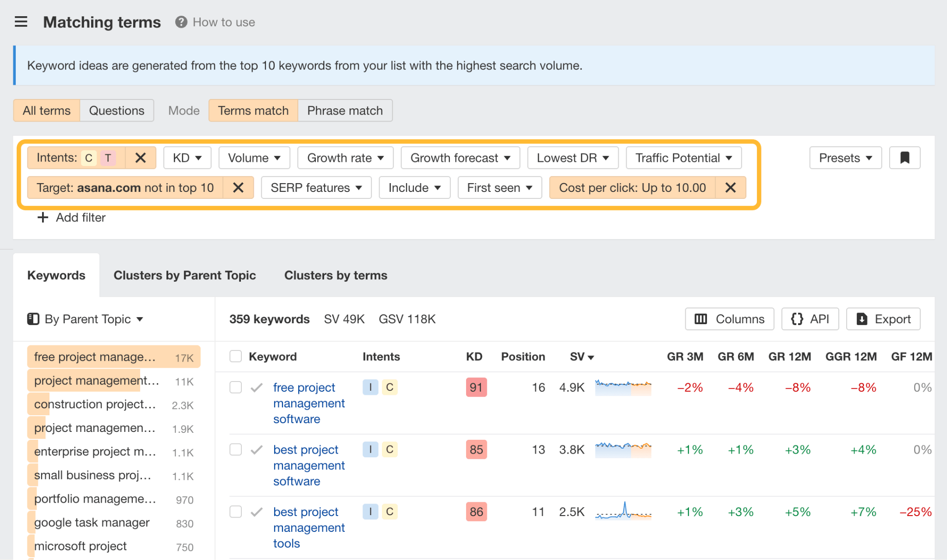Screen dimensions: 947x560
Task: Remove the Intents filter with its X icon
Action: tap(141, 158)
